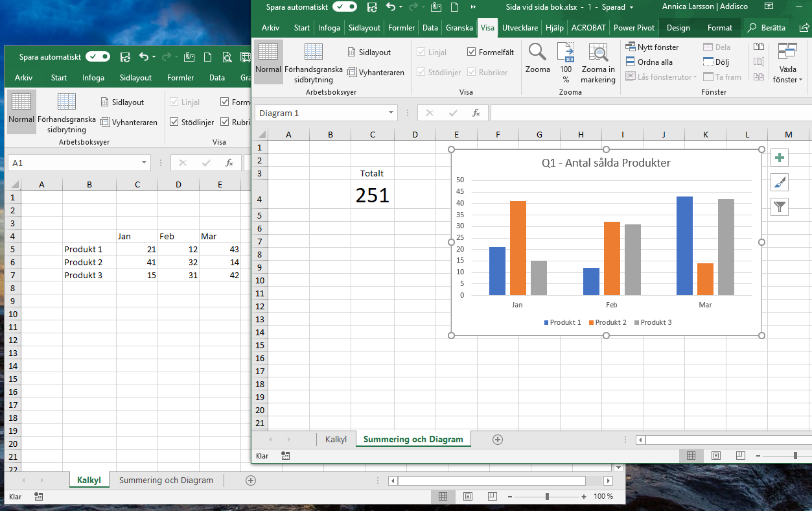Expand the name box dropdown showing Diagram 1
The image size is (812, 511).
(391, 113)
